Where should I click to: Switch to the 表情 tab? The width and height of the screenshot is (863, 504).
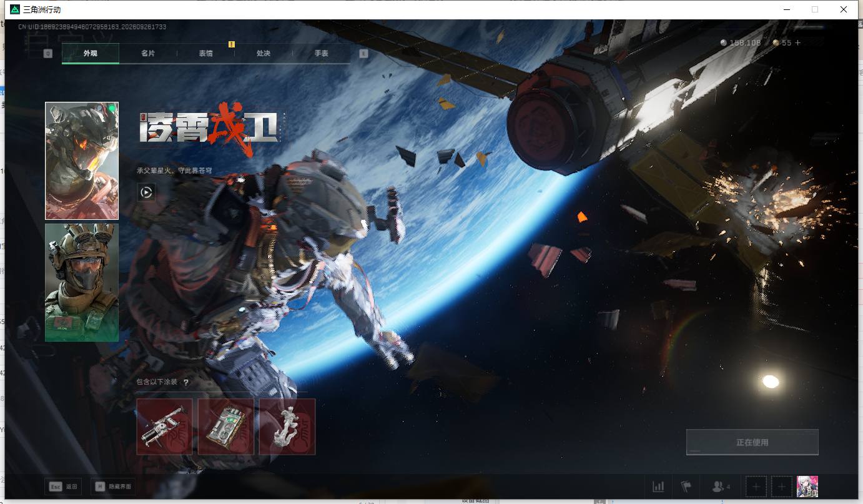[x=205, y=54]
